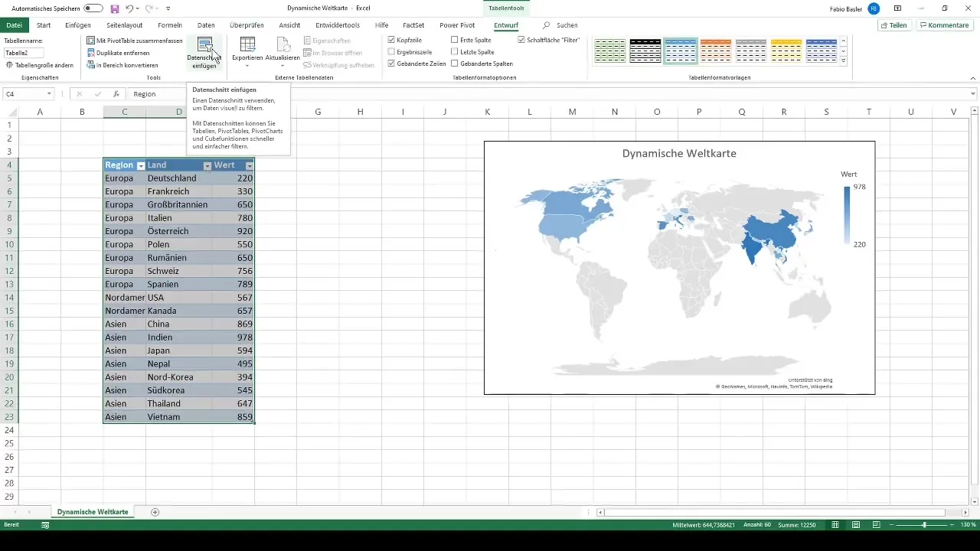Switch to Normal view in status bar
This screenshot has height=551, width=980.
click(x=835, y=525)
